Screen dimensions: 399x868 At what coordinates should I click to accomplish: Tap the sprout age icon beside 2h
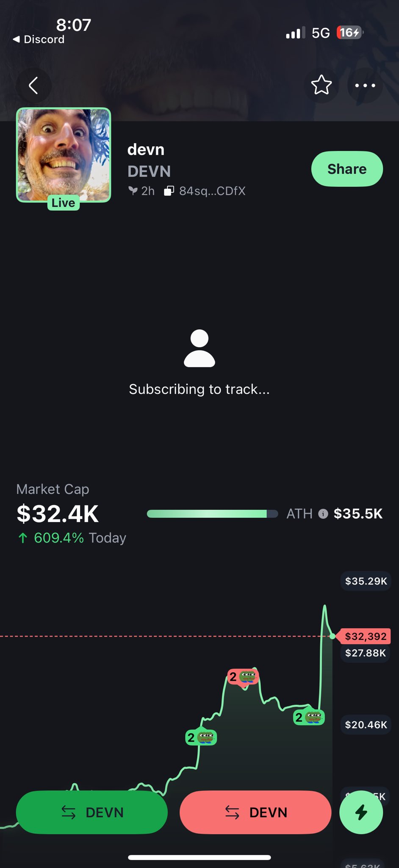pos(133,191)
